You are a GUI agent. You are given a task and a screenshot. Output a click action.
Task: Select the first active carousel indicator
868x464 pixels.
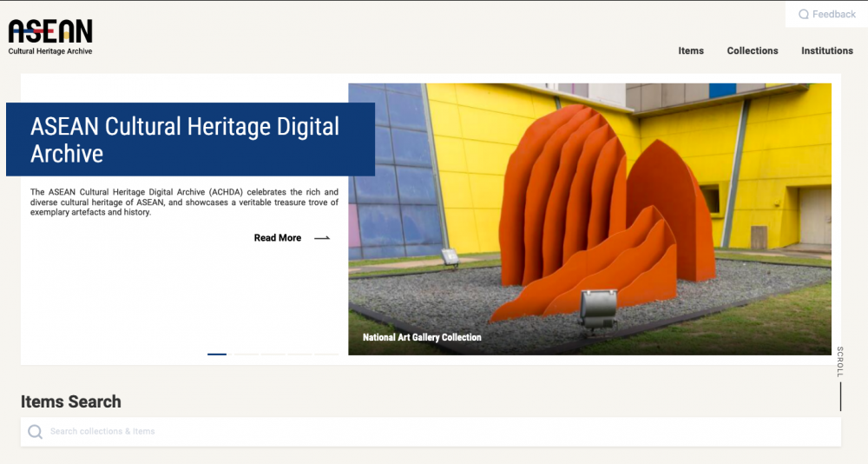tap(217, 354)
